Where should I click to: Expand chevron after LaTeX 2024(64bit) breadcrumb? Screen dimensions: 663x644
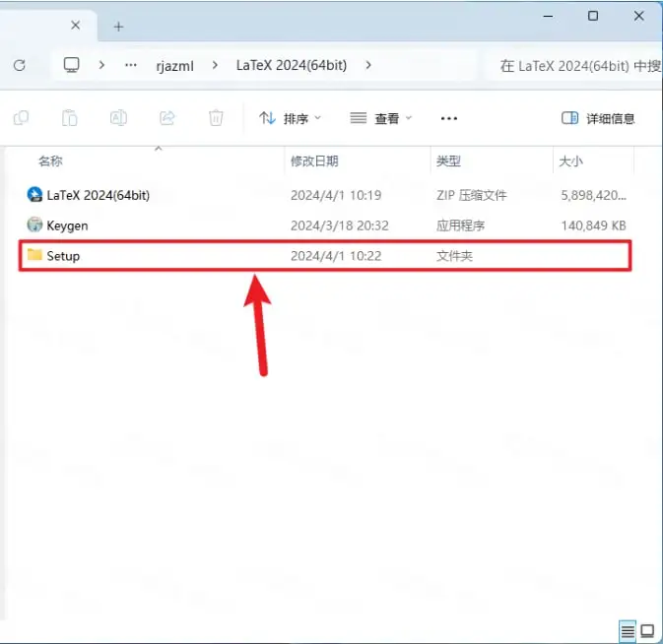pos(368,65)
